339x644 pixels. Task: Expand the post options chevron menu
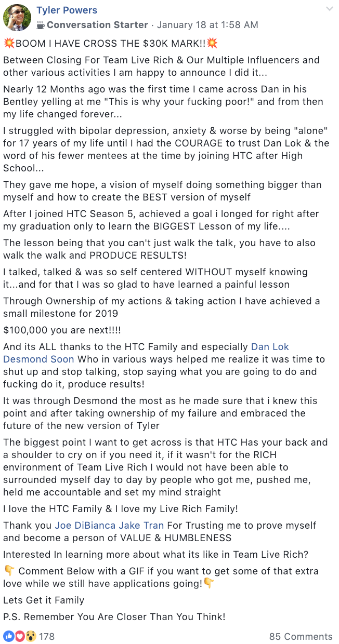tap(329, 9)
